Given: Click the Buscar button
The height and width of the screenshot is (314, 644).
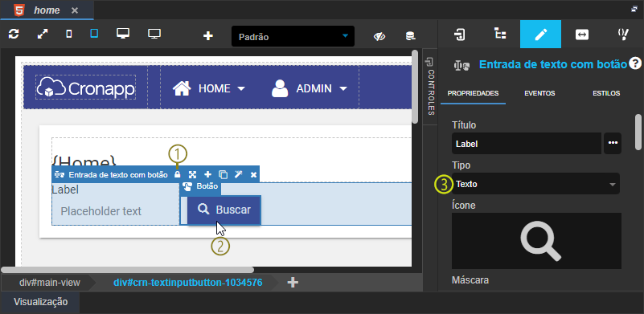Looking at the screenshot, I should tap(224, 210).
